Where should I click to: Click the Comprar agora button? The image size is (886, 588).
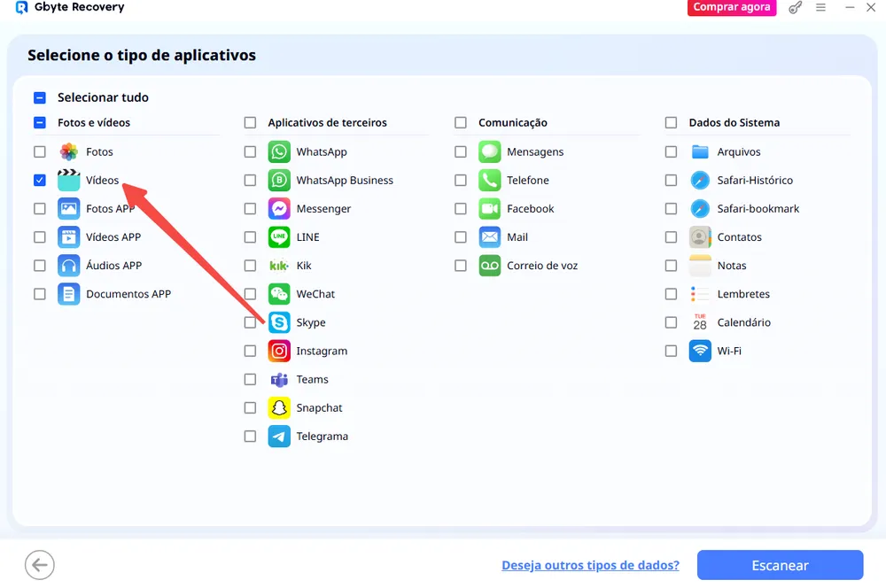(731, 8)
